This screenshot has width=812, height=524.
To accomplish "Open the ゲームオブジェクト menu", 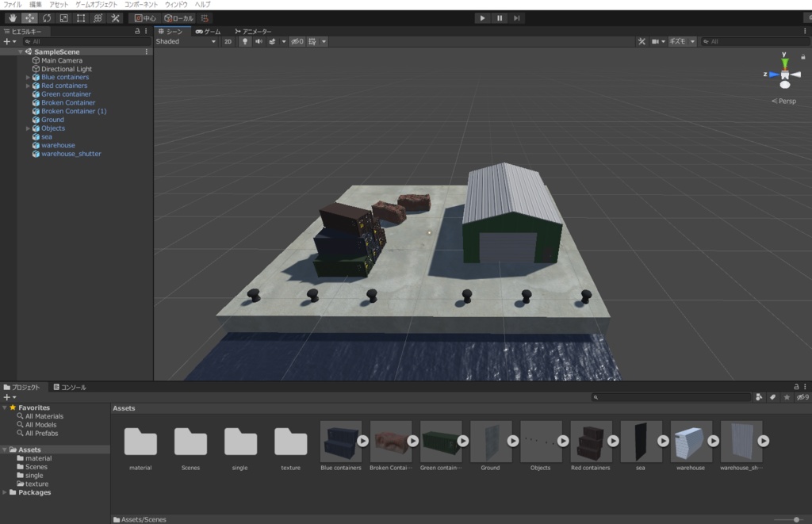I will point(96,4).
